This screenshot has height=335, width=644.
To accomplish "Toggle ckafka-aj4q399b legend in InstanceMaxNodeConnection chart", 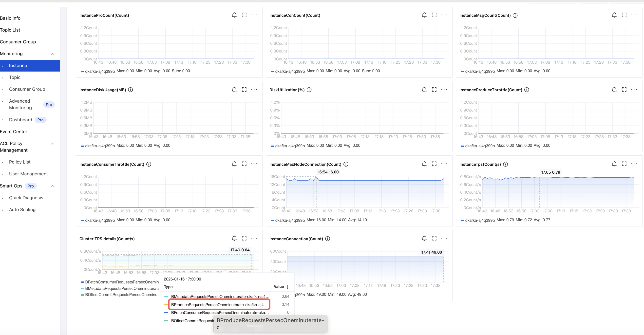I will (x=289, y=220).
